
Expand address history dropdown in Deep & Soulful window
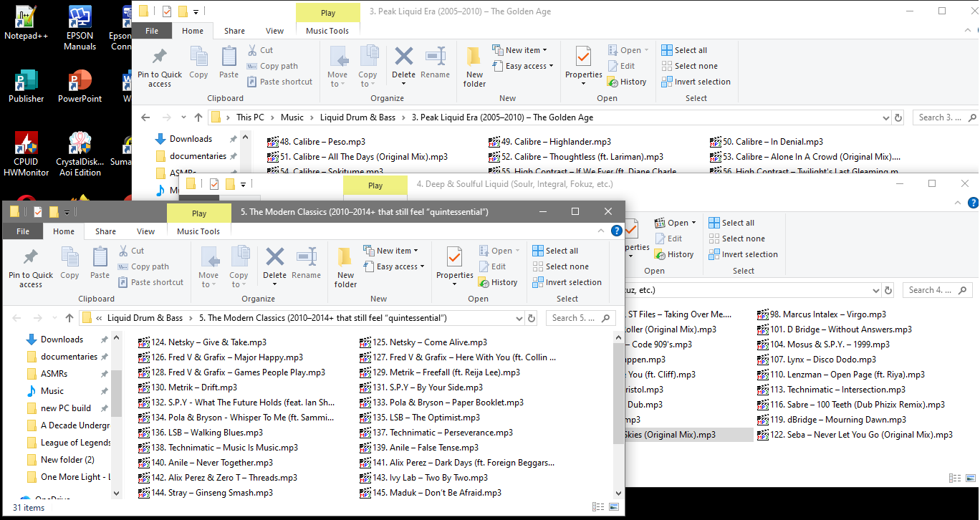(875, 290)
